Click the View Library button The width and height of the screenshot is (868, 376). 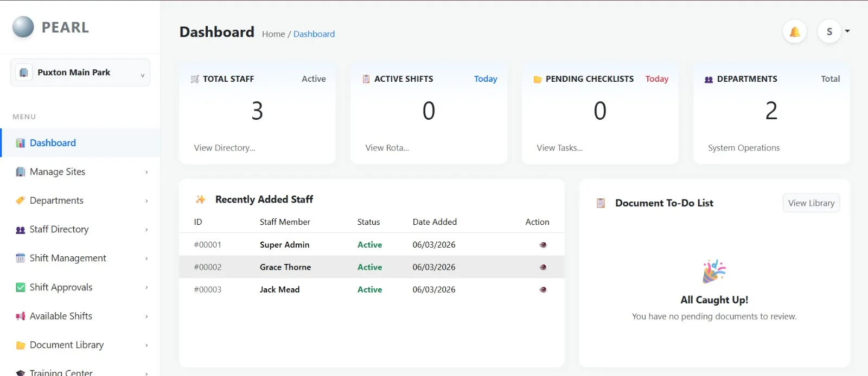coord(811,203)
